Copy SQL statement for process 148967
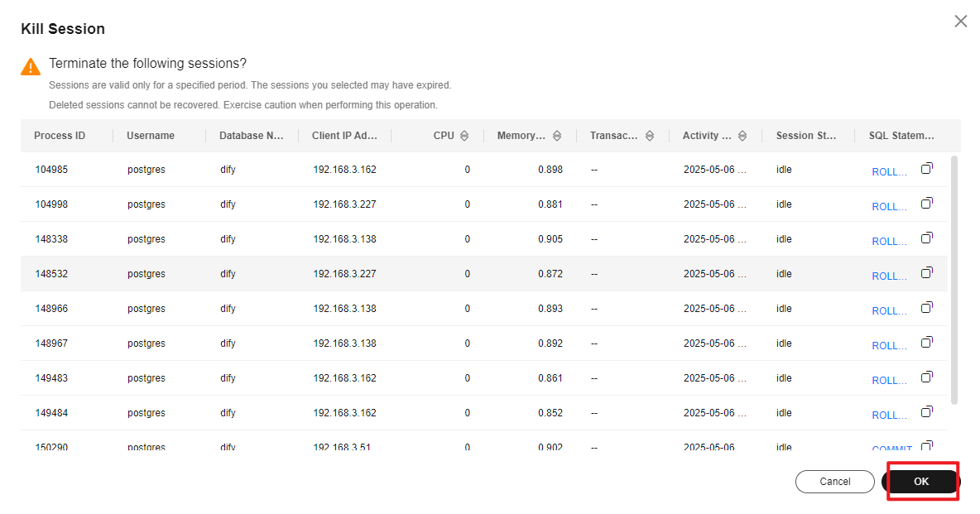Image resolution: width=980 pixels, height=514 pixels. [x=927, y=342]
